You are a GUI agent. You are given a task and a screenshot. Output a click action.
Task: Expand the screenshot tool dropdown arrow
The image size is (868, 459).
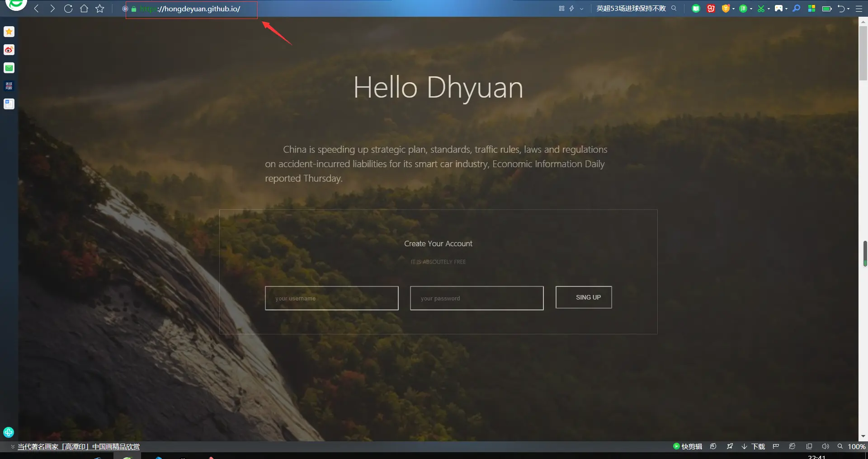[x=769, y=9]
